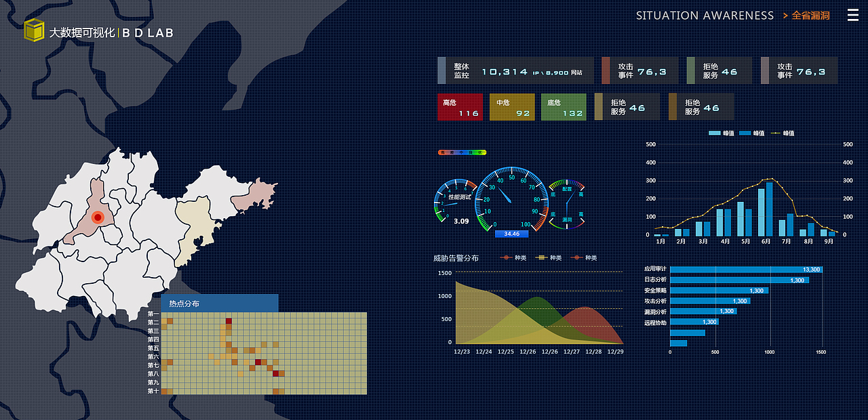Screen dimensions: 868x420
Task: Toggle the yellow line 峰值 legend series
Action: point(782,133)
